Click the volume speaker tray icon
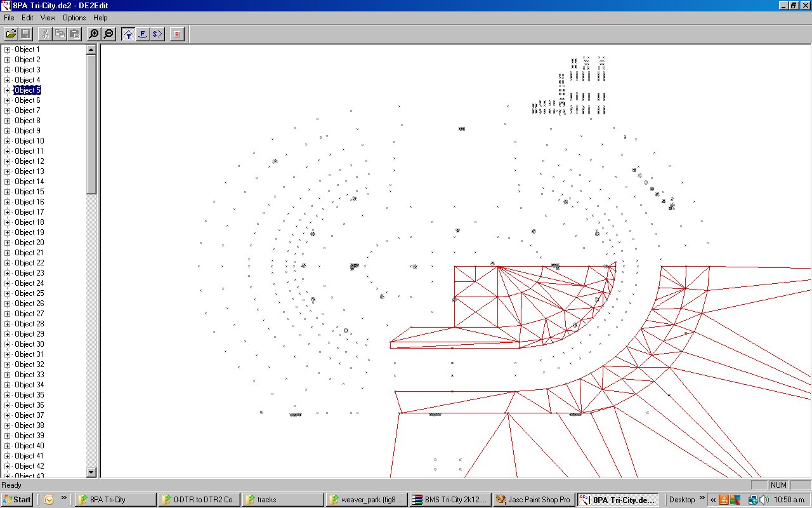 (764, 500)
